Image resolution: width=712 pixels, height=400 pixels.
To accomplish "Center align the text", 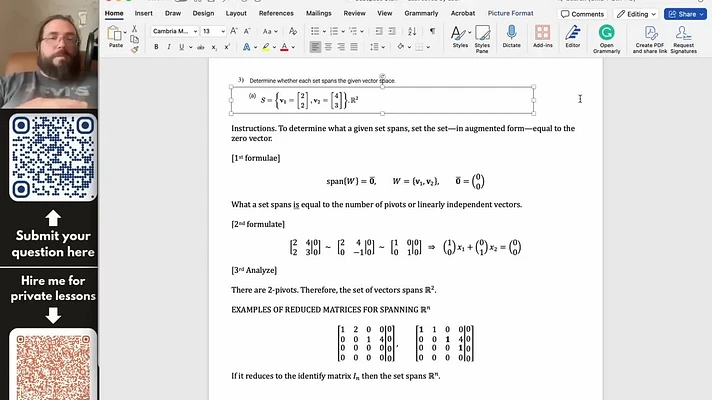I will 328,47.
